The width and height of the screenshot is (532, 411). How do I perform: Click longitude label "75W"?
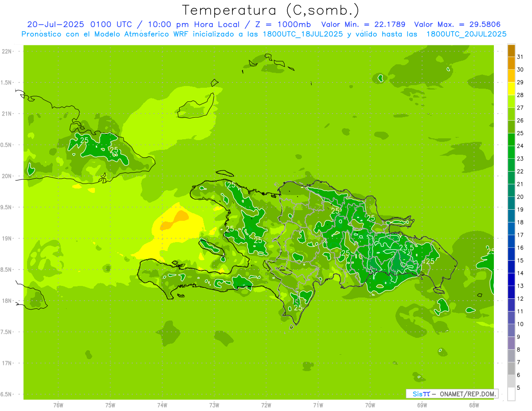point(110,405)
